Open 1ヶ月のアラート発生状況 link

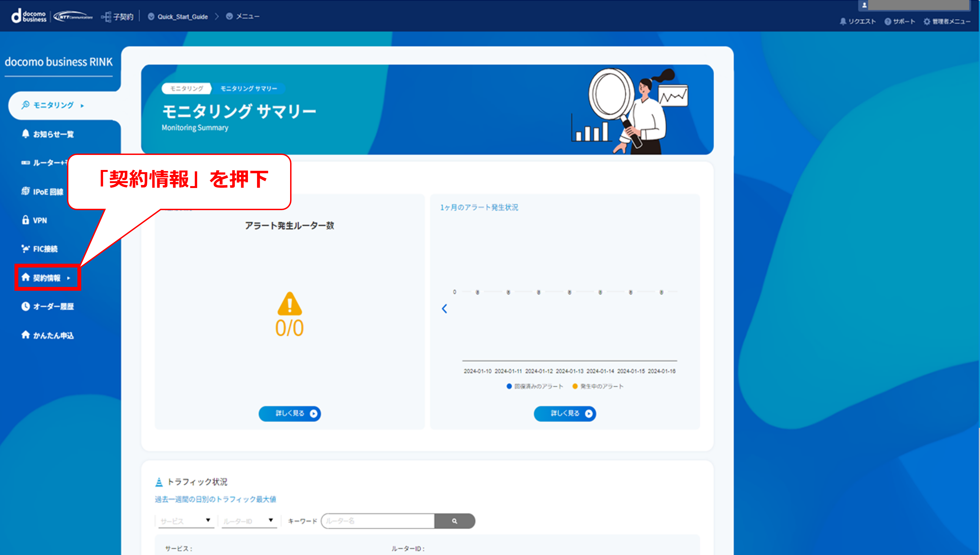pyautogui.click(x=479, y=207)
